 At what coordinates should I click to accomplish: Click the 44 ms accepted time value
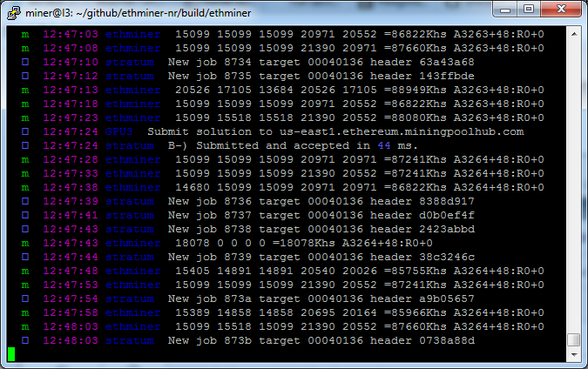click(384, 145)
